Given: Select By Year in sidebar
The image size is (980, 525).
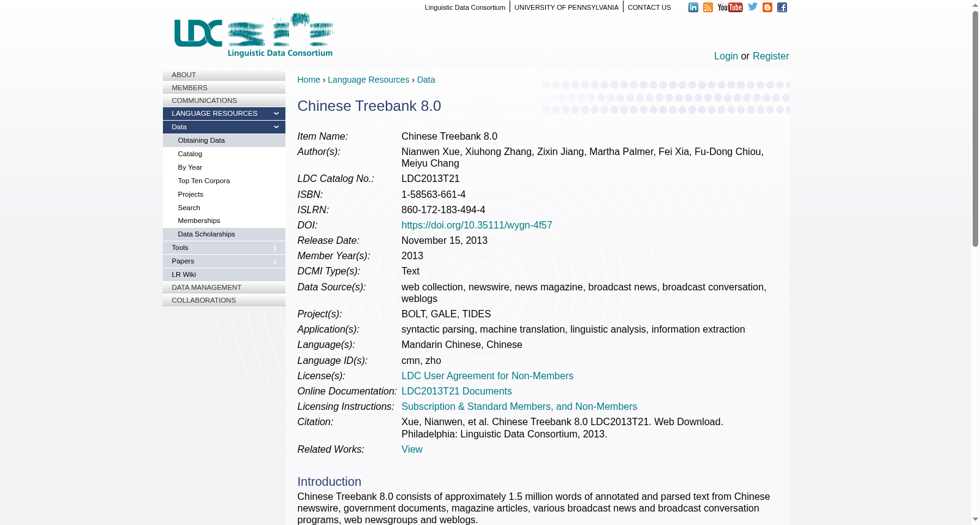Looking at the screenshot, I should click(224, 167).
